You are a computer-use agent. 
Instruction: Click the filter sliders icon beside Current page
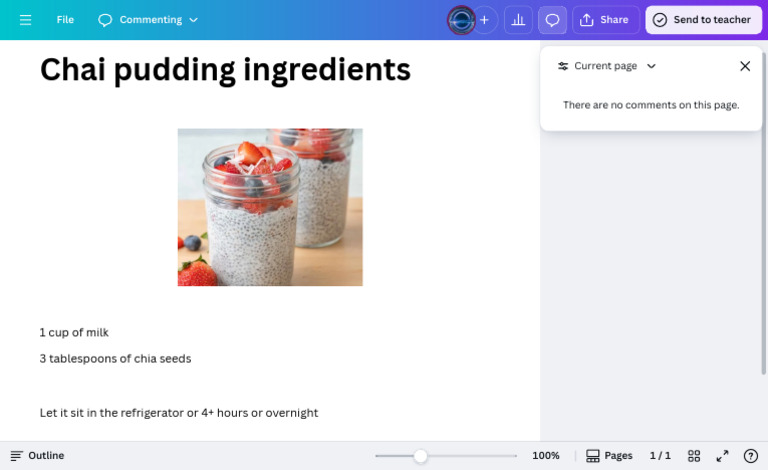pyautogui.click(x=563, y=66)
